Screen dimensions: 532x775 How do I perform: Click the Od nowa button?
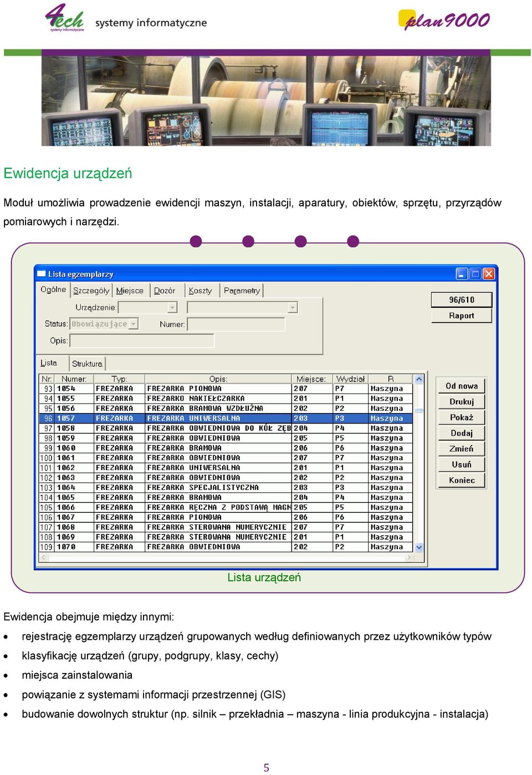click(462, 386)
